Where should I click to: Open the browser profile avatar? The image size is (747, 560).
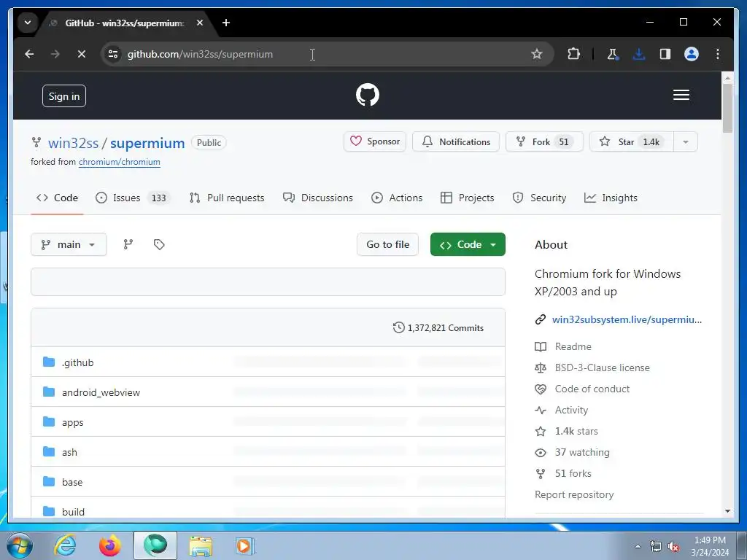[x=692, y=54]
